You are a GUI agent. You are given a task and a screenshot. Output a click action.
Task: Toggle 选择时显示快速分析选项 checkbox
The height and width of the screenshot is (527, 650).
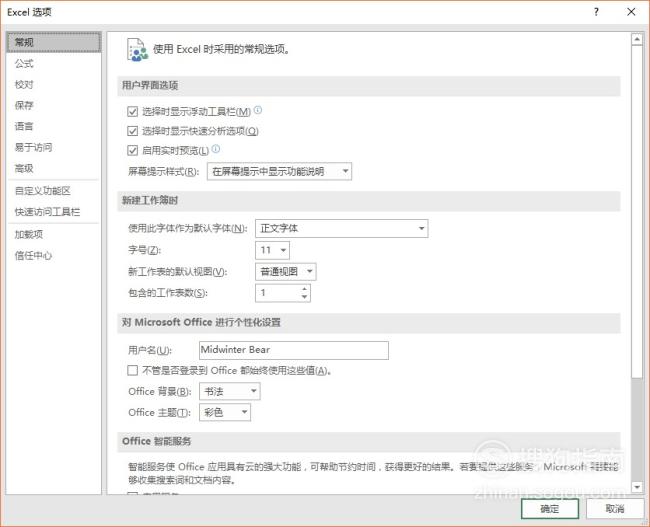pyautogui.click(x=132, y=131)
